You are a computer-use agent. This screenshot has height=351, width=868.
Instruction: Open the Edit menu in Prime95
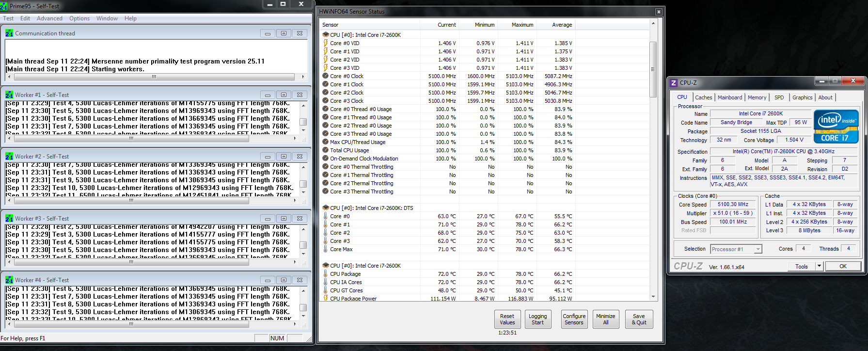[25, 18]
